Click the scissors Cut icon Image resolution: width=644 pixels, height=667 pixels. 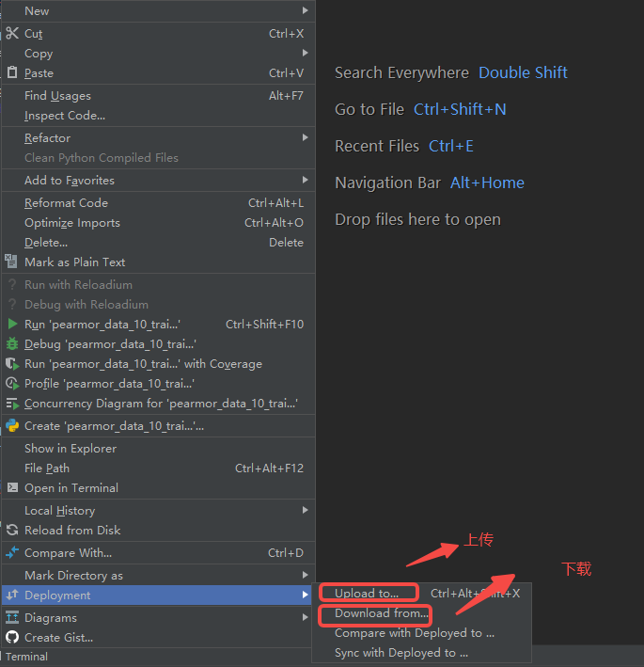[12, 33]
